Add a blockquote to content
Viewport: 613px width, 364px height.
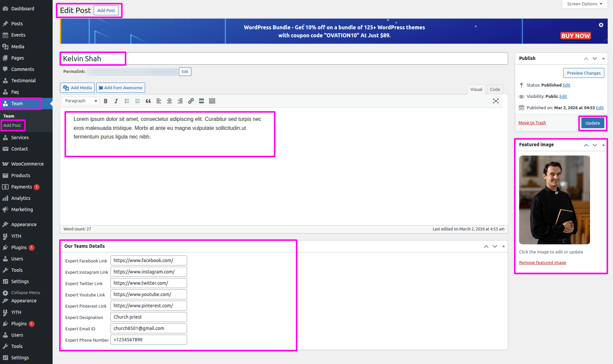coord(148,101)
